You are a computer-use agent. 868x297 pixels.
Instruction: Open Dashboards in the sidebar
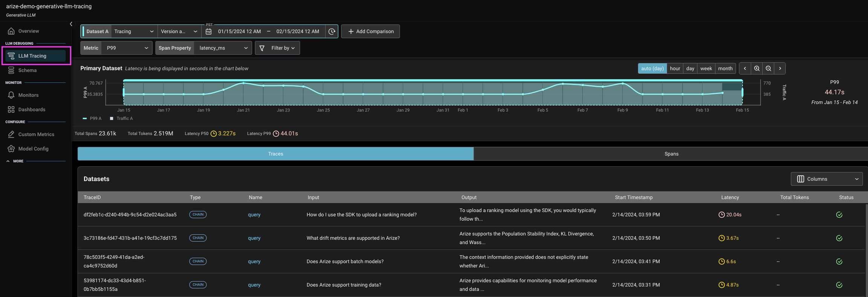click(32, 110)
